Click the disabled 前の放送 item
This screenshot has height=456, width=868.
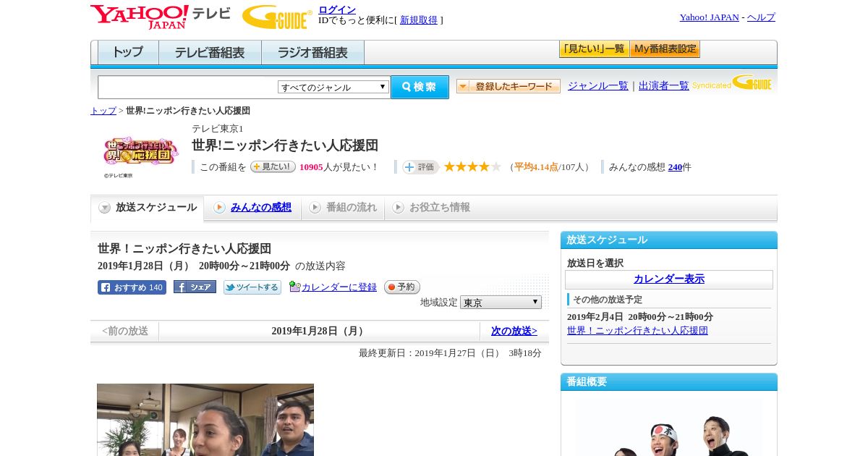point(124,331)
